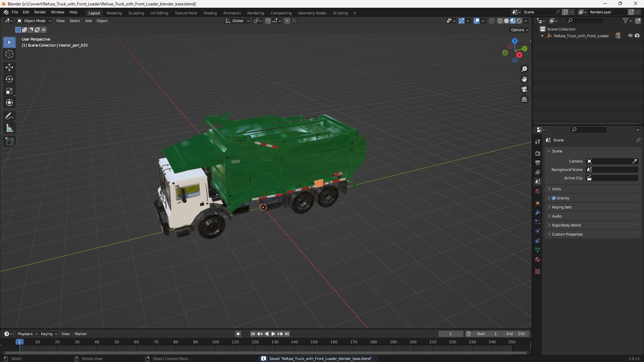This screenshot has height=362, width=644.
Task: Open the World properties tab
Action: [538, 191]
